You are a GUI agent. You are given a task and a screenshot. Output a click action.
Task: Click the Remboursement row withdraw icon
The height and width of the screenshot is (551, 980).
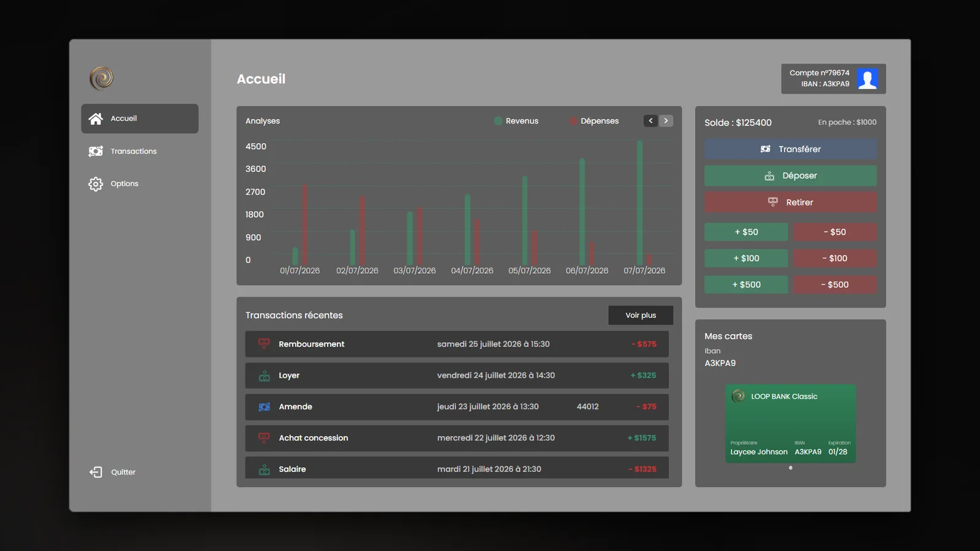point(264,344)
